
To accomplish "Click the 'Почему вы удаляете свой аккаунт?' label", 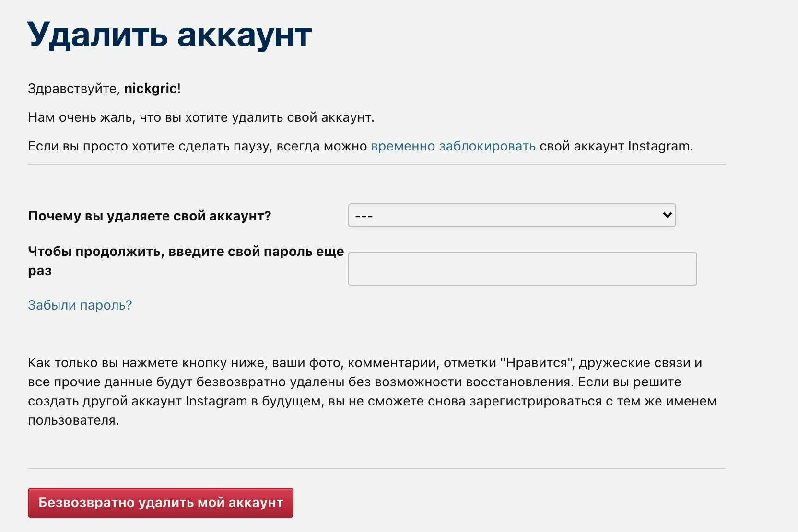I will click(x=150, y=216).
